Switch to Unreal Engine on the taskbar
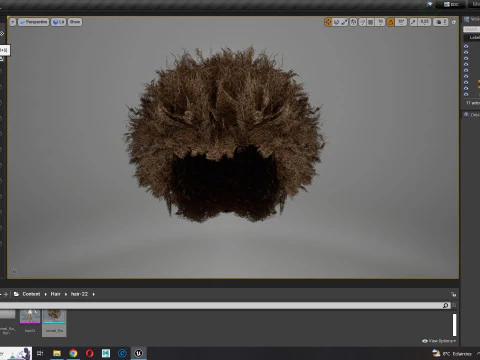Viewport: 480px width, 360px height. click(138, 353)
